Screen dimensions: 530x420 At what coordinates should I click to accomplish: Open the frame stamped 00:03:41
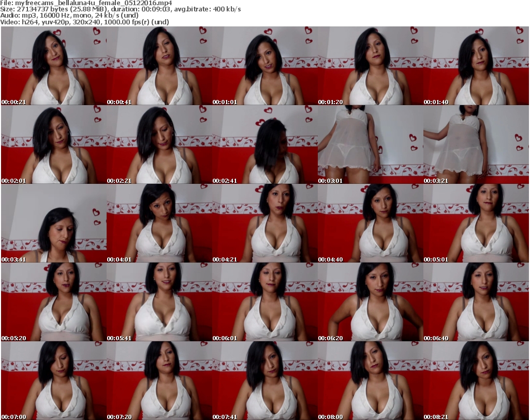point(54,224)
